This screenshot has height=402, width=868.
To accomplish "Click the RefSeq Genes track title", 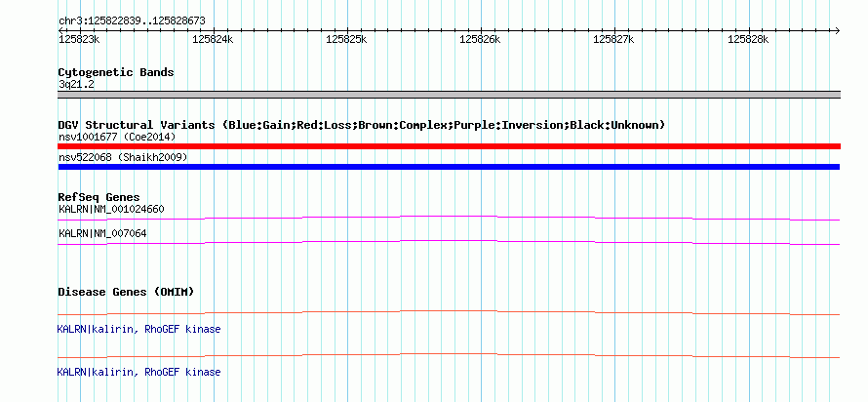I will coord(99,197).
